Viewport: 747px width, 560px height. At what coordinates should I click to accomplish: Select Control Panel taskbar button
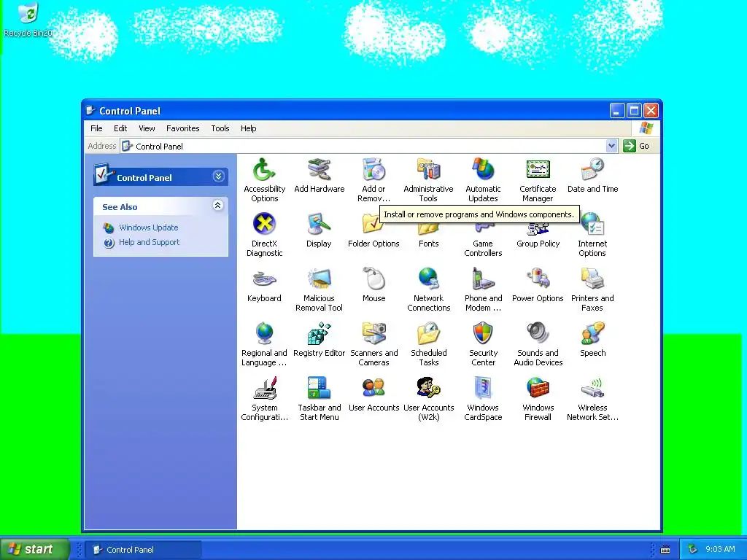pyautogui.click(x=142, y=550)
